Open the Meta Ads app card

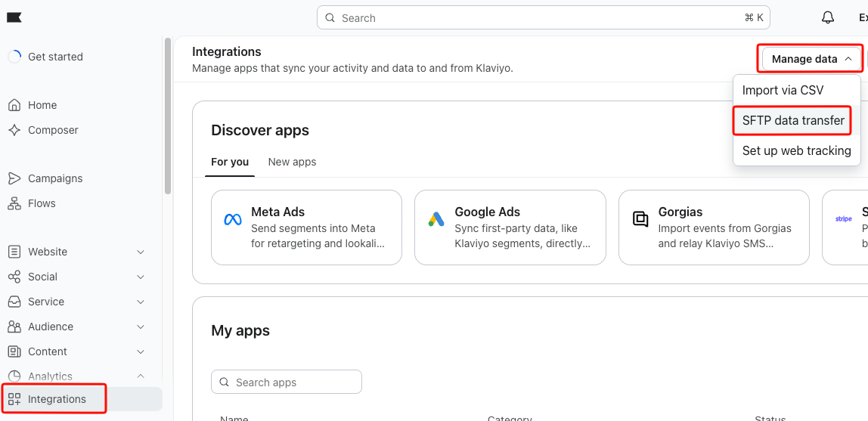pos(307,228)
